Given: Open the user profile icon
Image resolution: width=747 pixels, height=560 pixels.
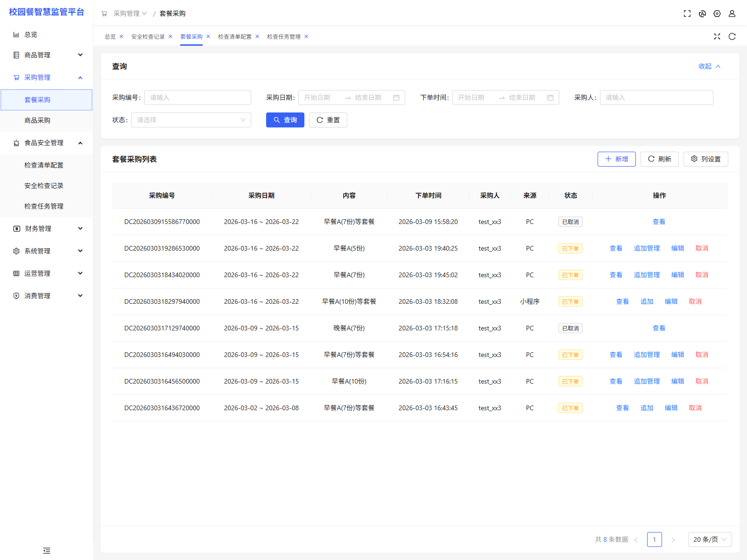Looking at the screenshot, I should tap(732, 14).
